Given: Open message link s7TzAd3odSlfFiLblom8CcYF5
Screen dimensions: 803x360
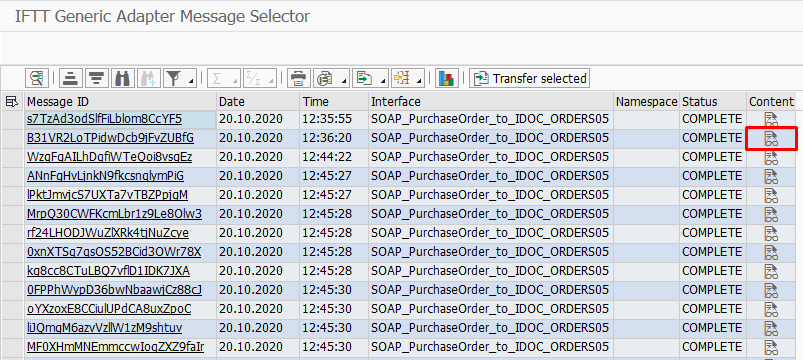Looking at the screenshot, I should [104, 119].
